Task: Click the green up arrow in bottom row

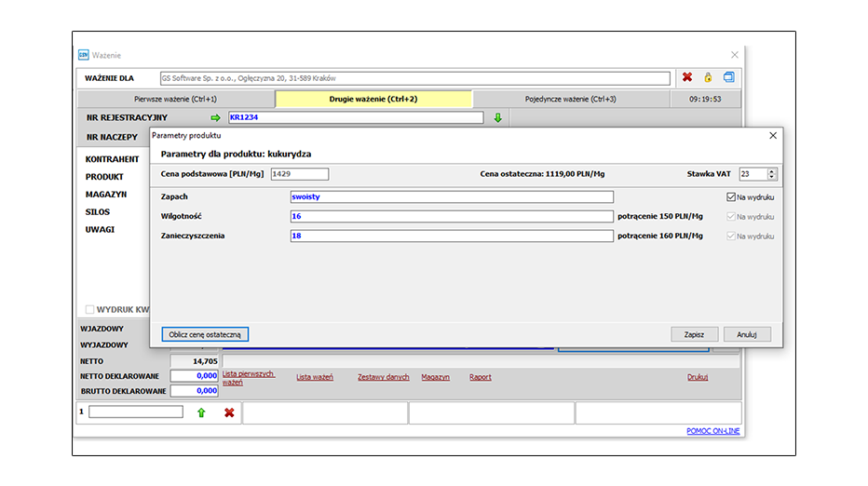Action: coord(200,412)
